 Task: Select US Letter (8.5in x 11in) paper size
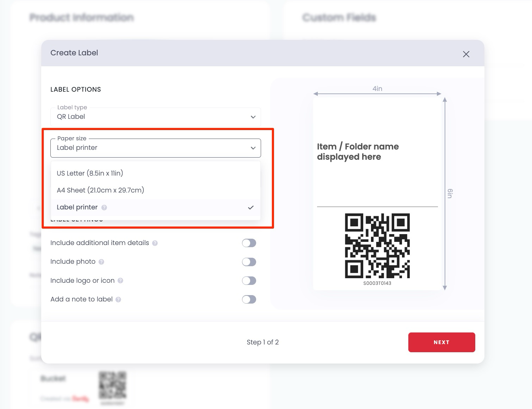point(90,173)
